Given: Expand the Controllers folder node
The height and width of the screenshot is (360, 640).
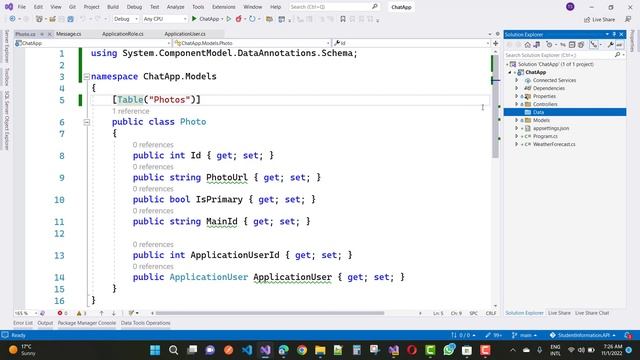Looking at the screenshot, I should [516, 104].
